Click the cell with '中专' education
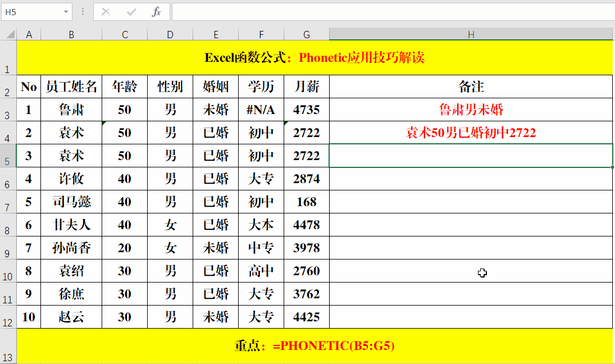 pyautogui.click(x=261, y=248)
